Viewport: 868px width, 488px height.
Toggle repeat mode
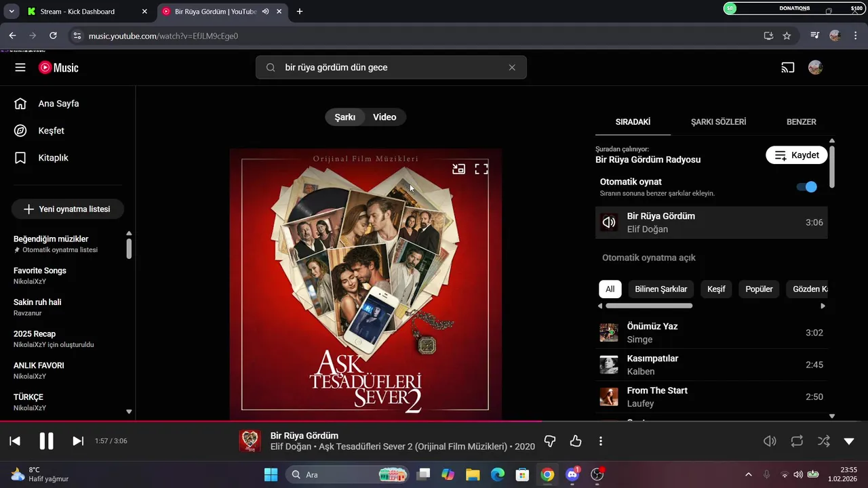coord(797,441)
